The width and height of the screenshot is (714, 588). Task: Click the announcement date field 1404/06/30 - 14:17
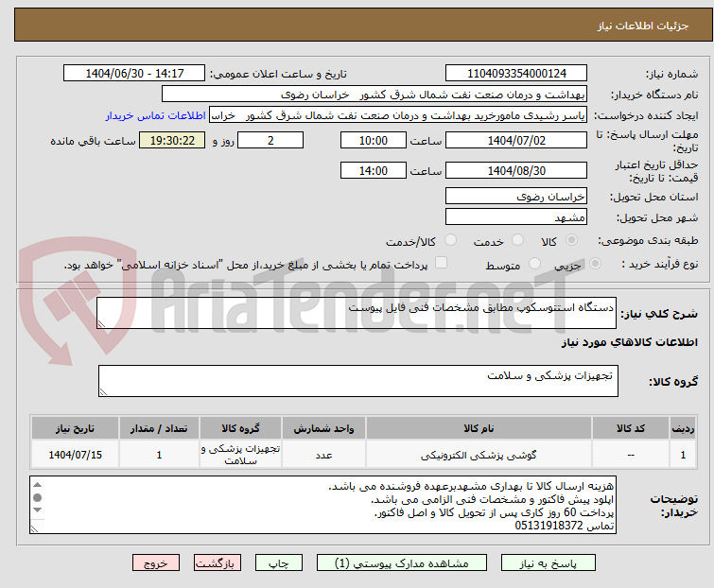click(134, 74)
